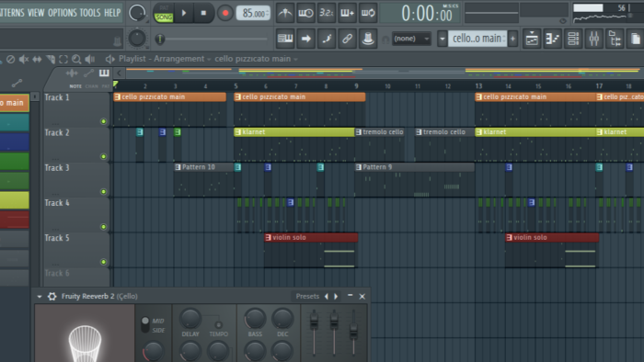Toggle the metronome icon

tap(285, 13)
